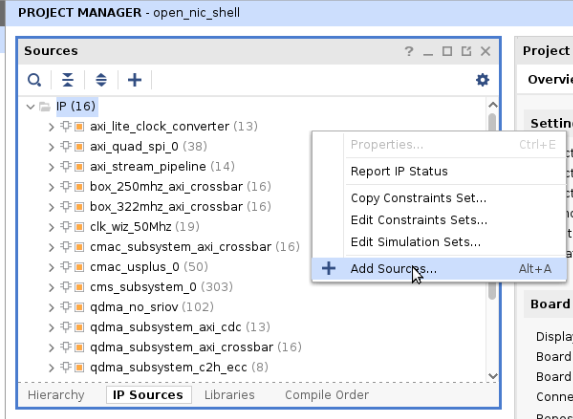573x419 pixels.
Task: Open the Sources settings gear
Action: pos(482,80)
